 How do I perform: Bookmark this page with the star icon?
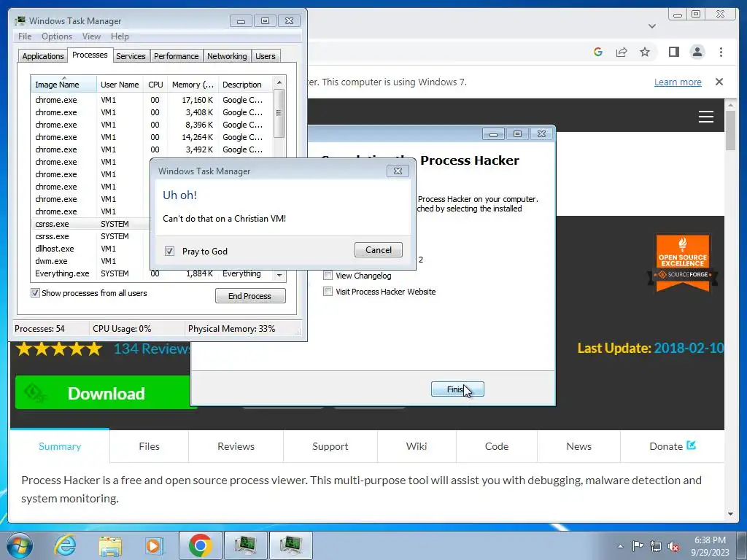pyautogui.click(x=645, y=52)
